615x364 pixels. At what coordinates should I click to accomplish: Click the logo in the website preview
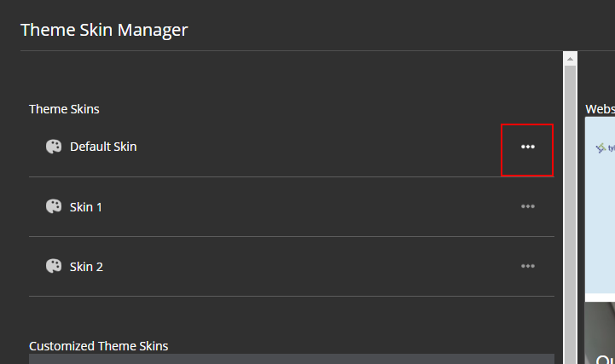tap(603, 147)
